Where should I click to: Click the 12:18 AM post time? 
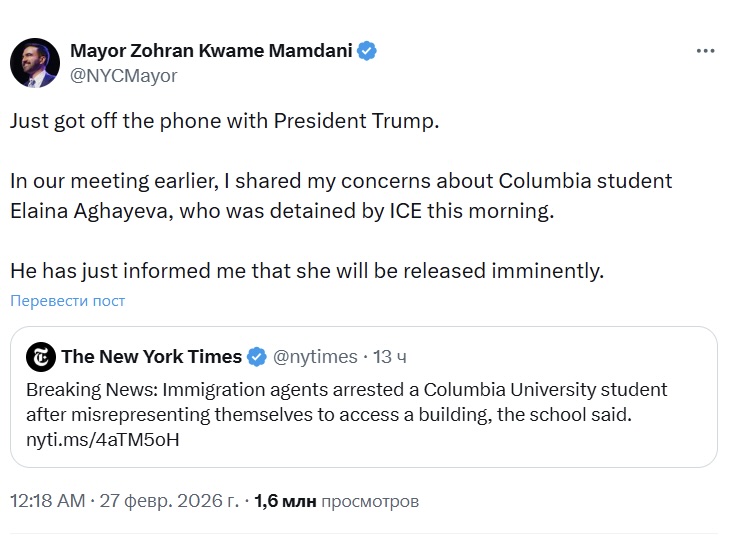pyautogui.click(x=47, y=501)
